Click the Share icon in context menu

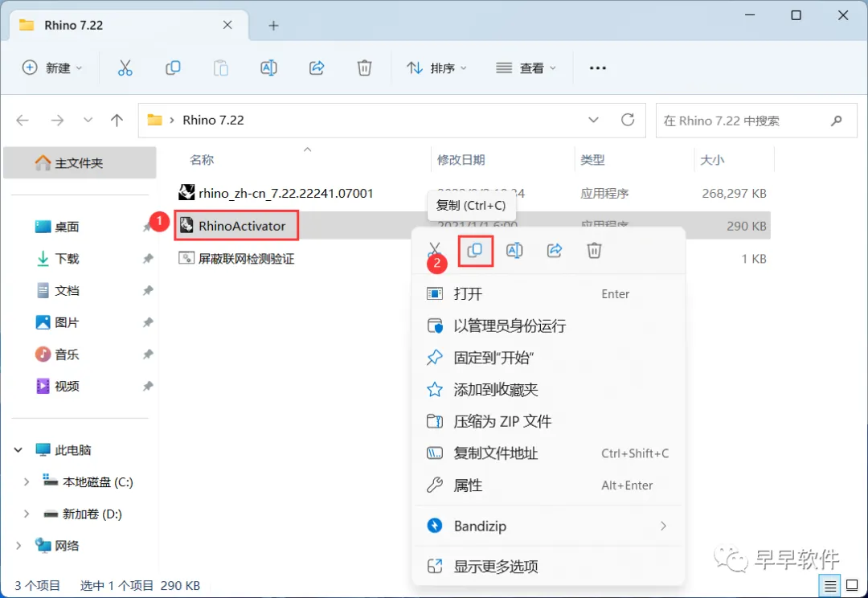point(555,250)
